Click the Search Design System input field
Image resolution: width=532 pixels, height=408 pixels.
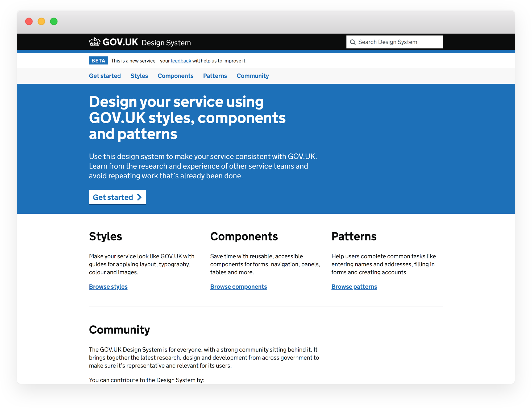tap(394, 42)
